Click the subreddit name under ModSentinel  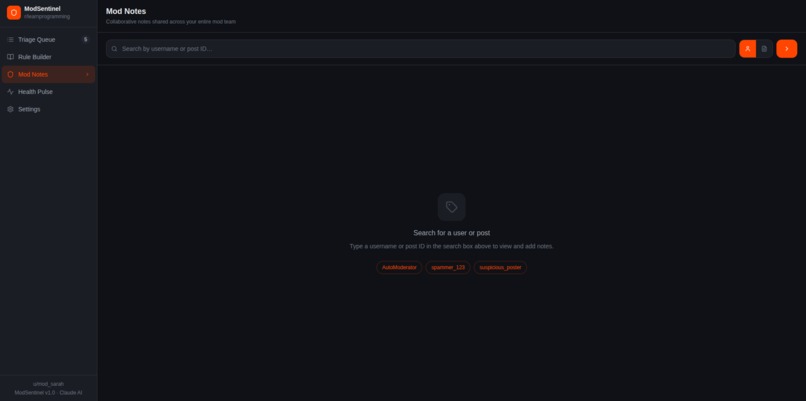click(x=47, y=16)
